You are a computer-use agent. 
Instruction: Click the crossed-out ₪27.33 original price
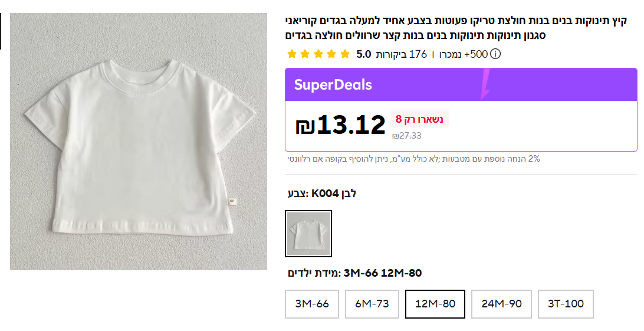click(x=407, y=136)
